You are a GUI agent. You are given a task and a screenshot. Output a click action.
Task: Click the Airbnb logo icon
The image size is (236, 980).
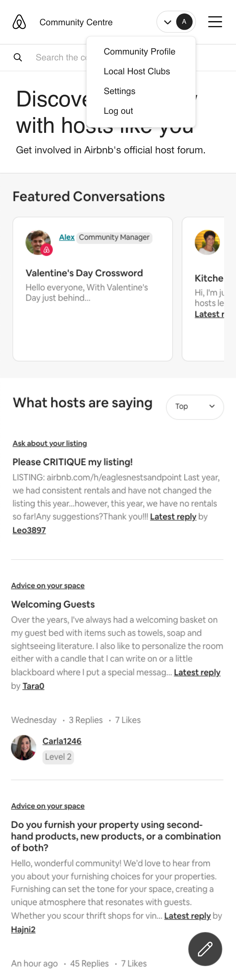[19, 22]
